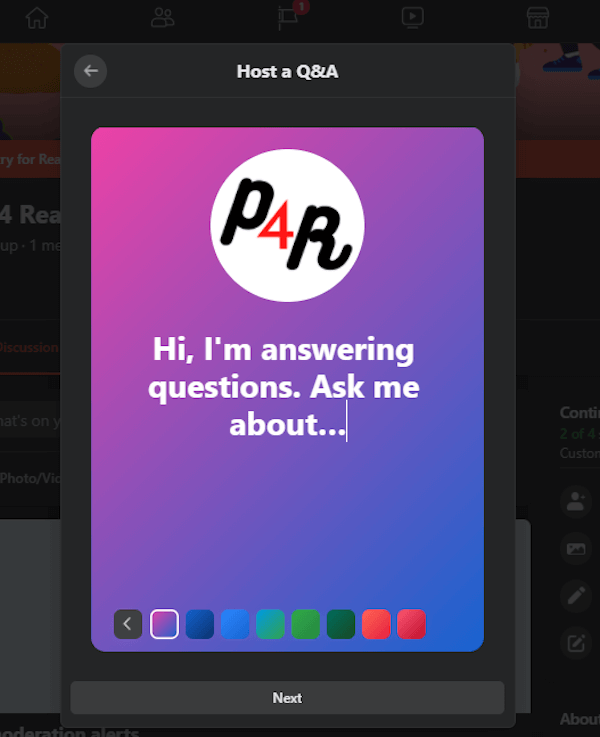This screenshot has width=600, height=737.
Task: Click the Next button
Action: pyautogui.click(x=287, y=698)
